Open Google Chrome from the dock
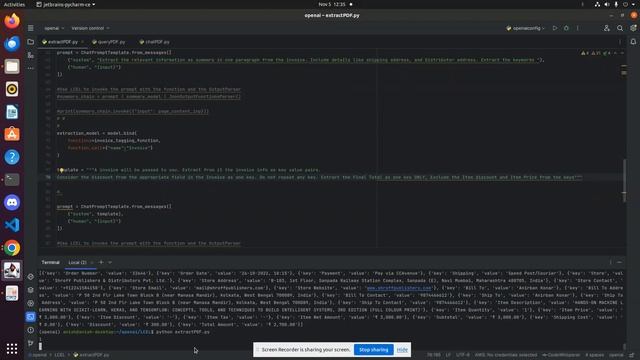 click(x=12, y=248)
